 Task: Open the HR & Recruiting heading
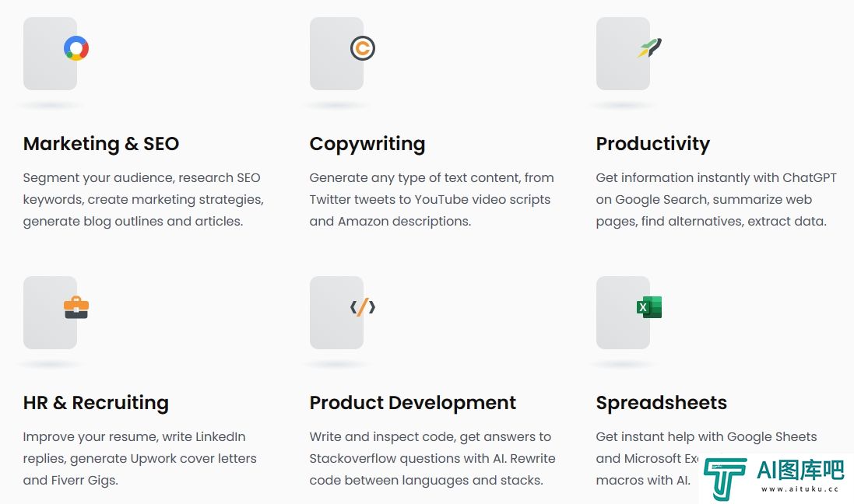(96, 403)
